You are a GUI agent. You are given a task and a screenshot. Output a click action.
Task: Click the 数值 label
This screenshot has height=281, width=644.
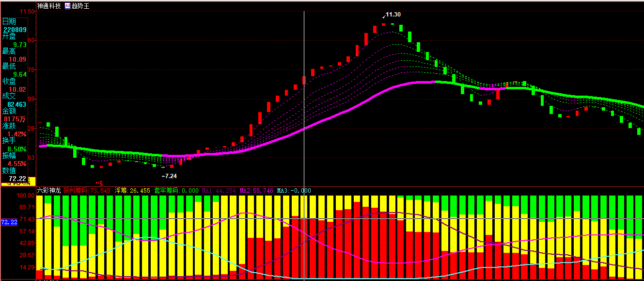click(9, 170)
